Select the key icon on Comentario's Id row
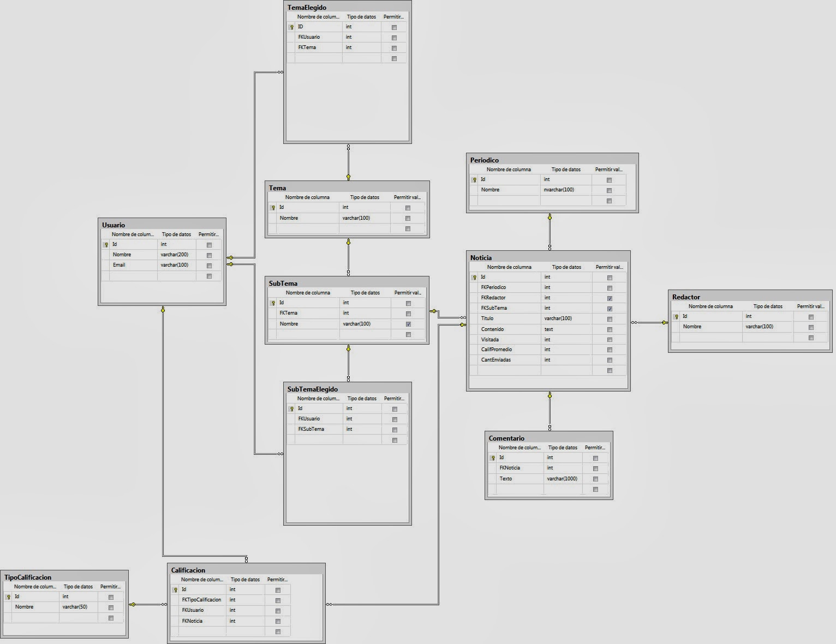Screen dimensions: 836x644 [x=494, y=458]
